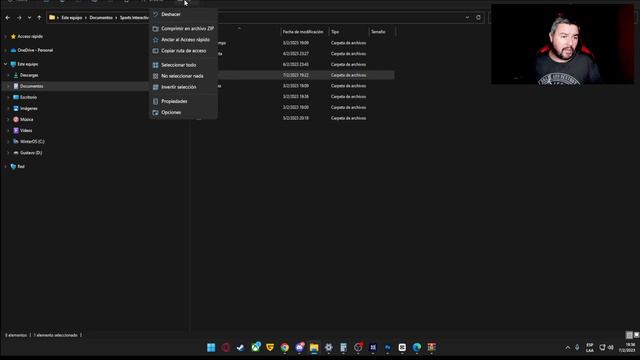Open the Windows Start menu
This screenshot has height=360, width=640.
tap(211, 347)
